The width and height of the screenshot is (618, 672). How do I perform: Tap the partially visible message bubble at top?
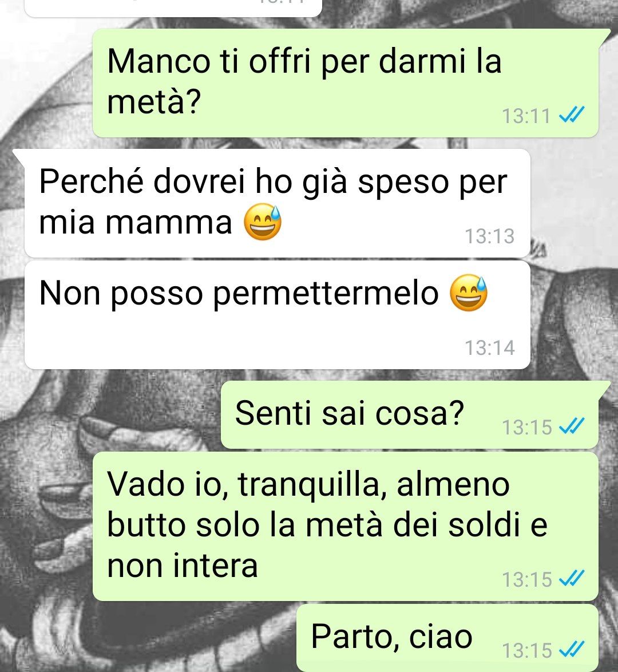click(x=173, y=7)
